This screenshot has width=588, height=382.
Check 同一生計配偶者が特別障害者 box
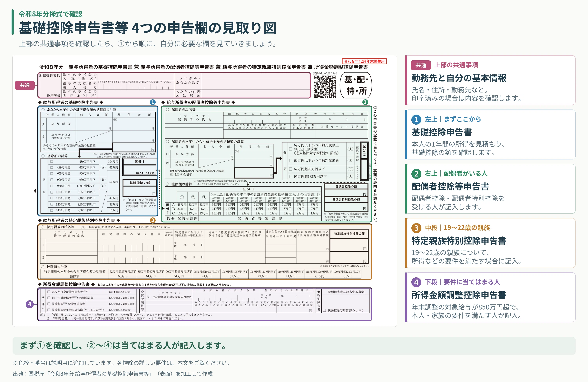pyautogui.click(x=49, y=298)
